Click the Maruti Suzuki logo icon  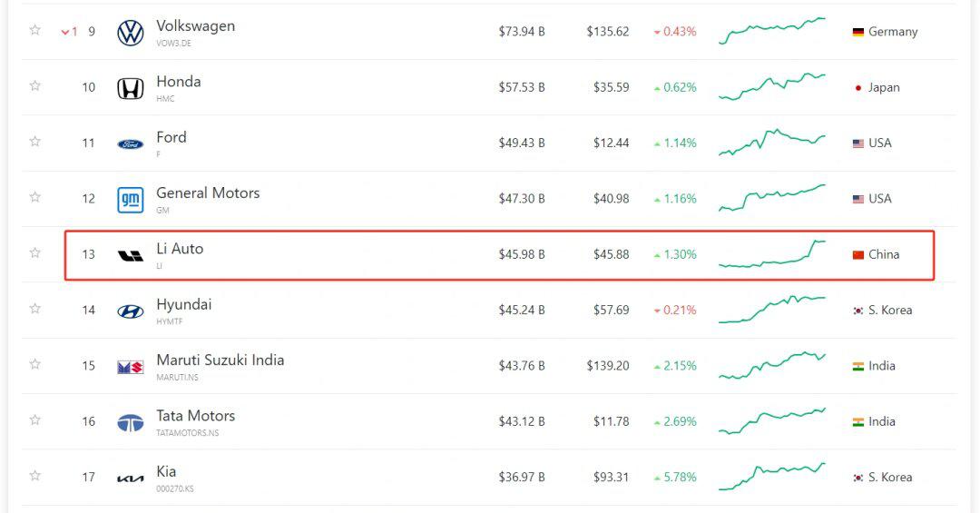(131, 367)
